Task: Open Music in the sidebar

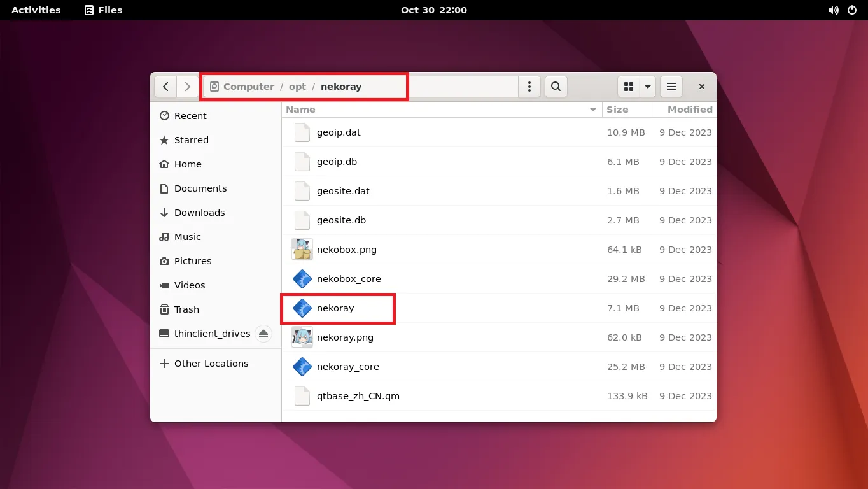Action: point(216,237)
